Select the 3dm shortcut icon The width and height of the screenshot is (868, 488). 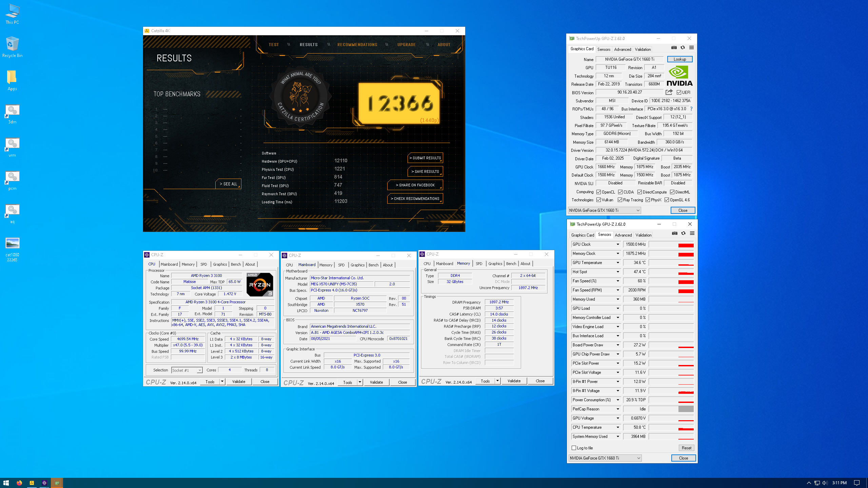pyautogui.click(x=12, y=114)
